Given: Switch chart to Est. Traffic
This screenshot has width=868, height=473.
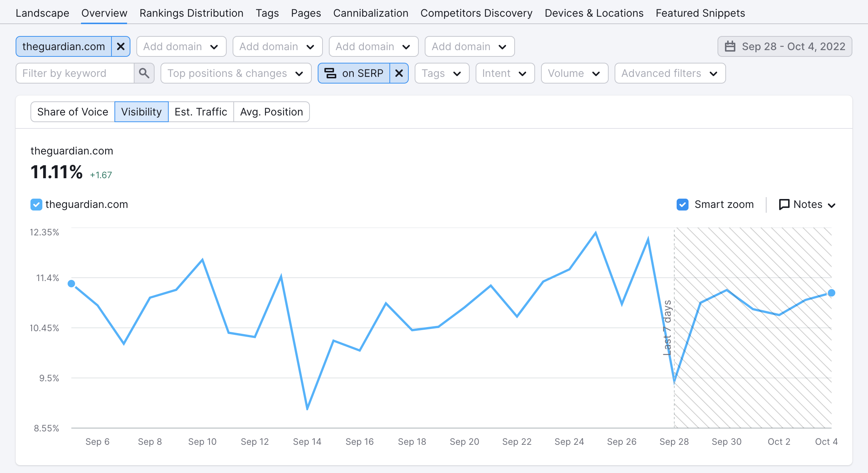Looking at the screenshot, I should (x=201, y=112).
